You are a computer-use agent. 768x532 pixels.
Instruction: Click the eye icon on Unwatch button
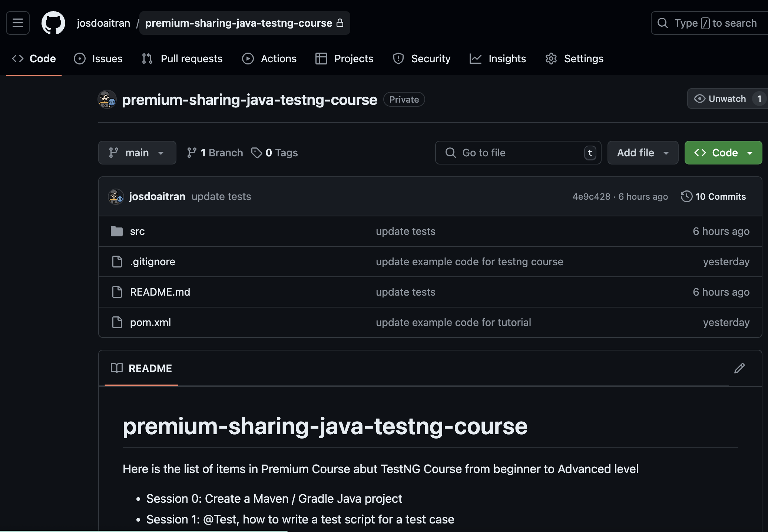coord(699,99)
